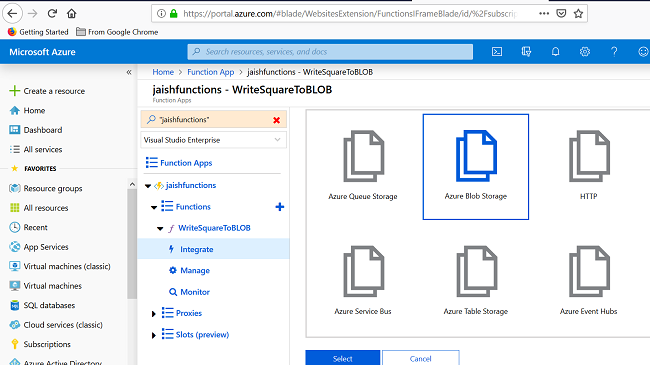Open Subscriptions in sidebar
The width and height of the screenshot is (650, 365).
click(x=47, y=345)
